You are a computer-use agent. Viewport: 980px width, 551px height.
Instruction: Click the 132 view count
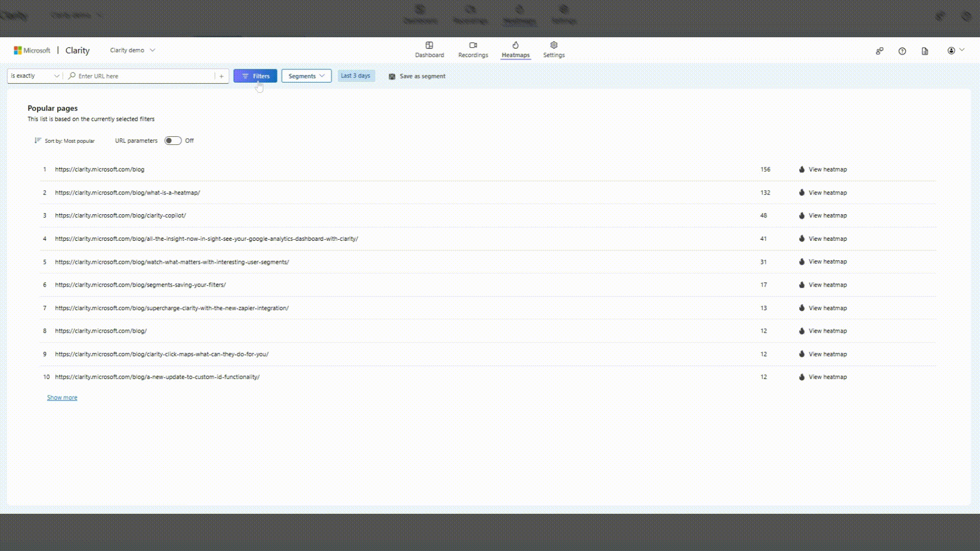(x=765, y=193)
